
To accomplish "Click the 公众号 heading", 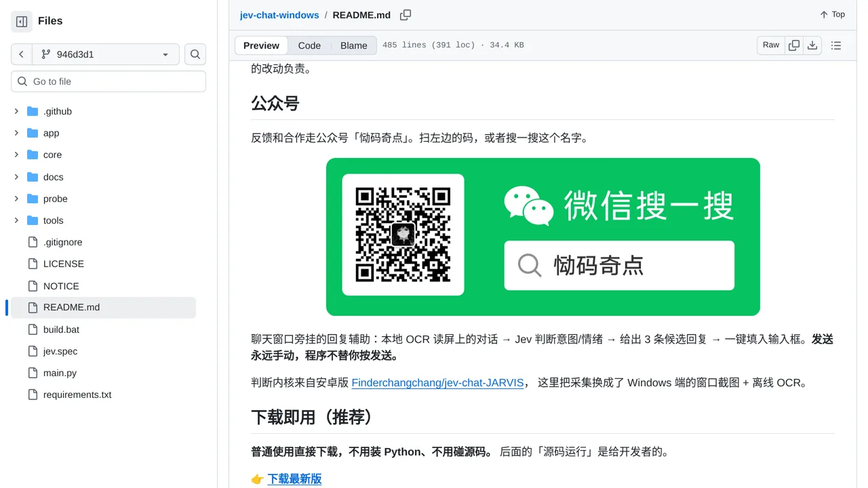I will (275, 104).
